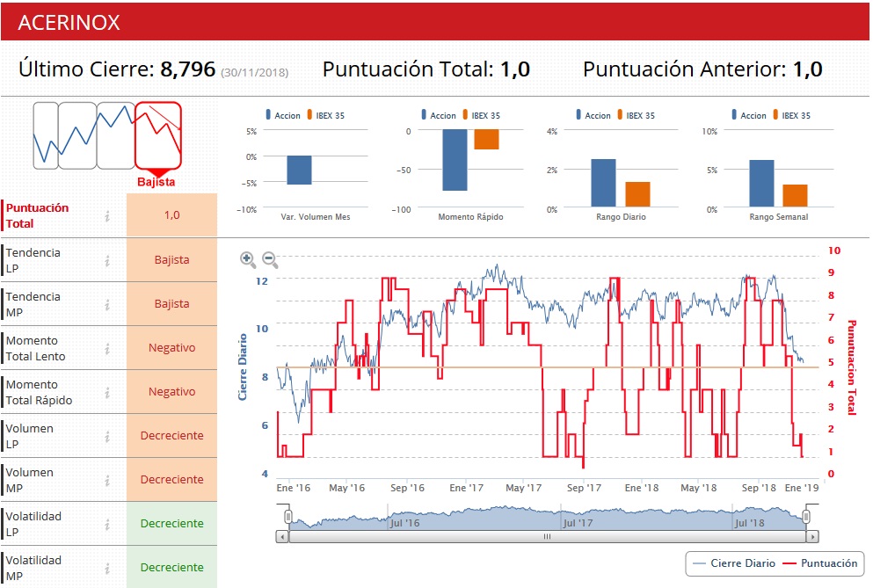
Task: Click the Último Cierre value 8,796
Action: tap(187, 69)
